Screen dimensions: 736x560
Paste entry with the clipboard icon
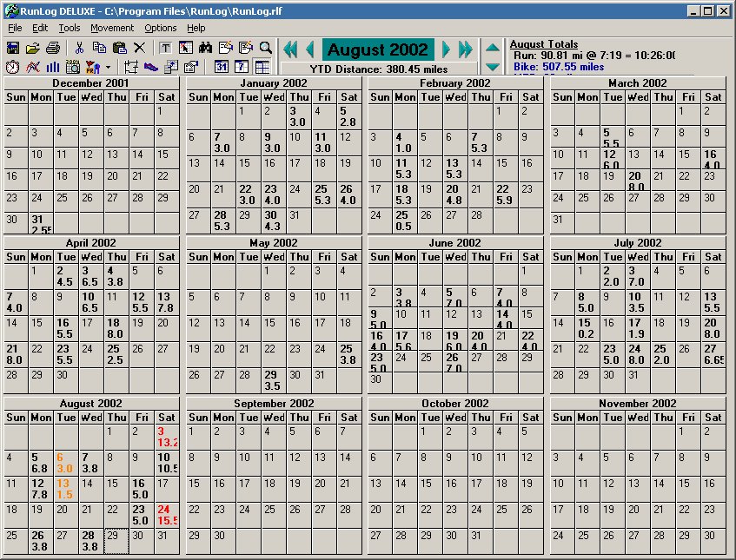tap(120, 48)
